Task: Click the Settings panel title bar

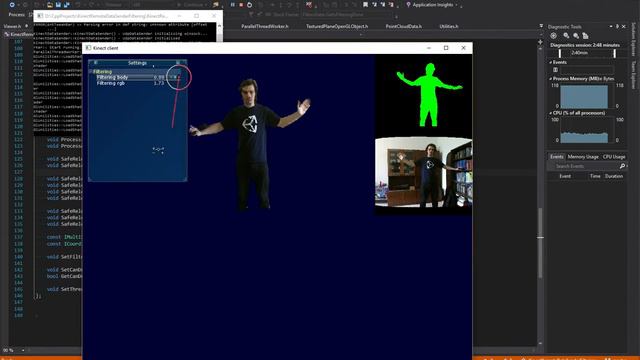Action: [x=138, y=63]
